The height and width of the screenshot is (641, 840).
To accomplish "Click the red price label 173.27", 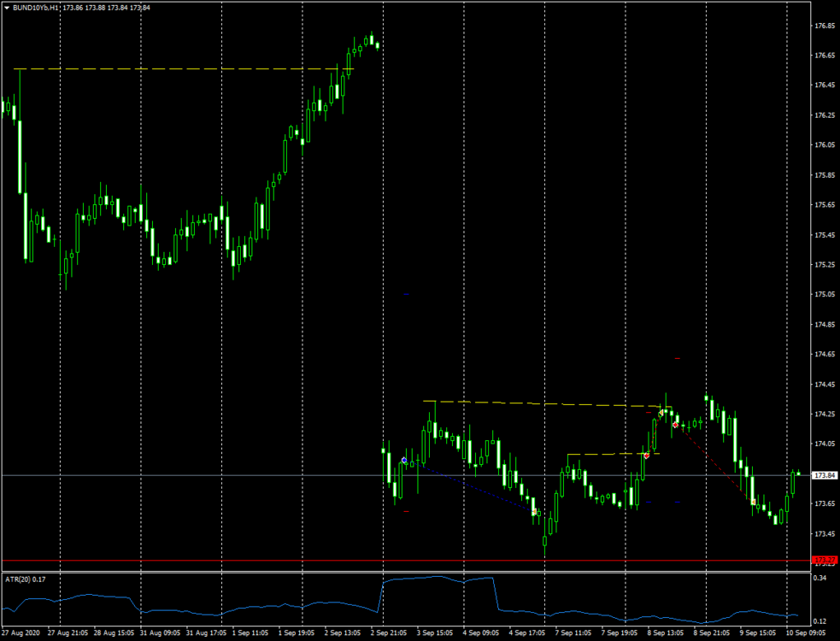I will point(825,561).
